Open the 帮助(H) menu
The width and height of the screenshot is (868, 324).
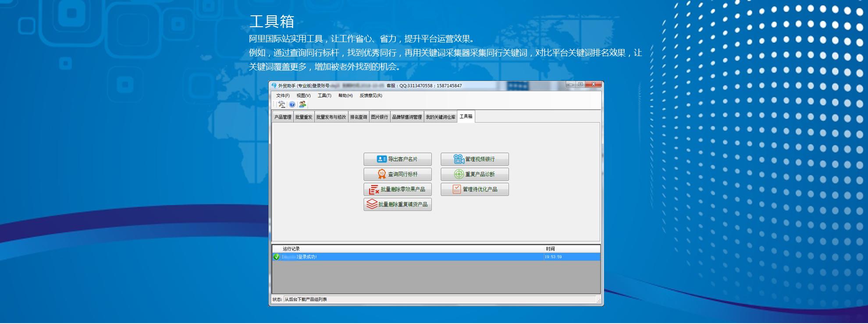pos(345,95)
